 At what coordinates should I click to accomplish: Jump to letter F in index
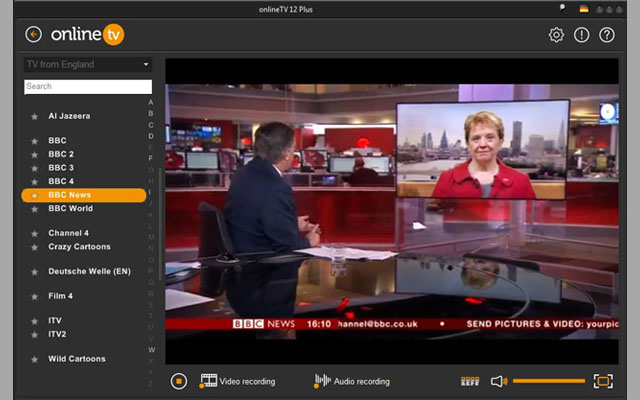(x=151, y=158)
